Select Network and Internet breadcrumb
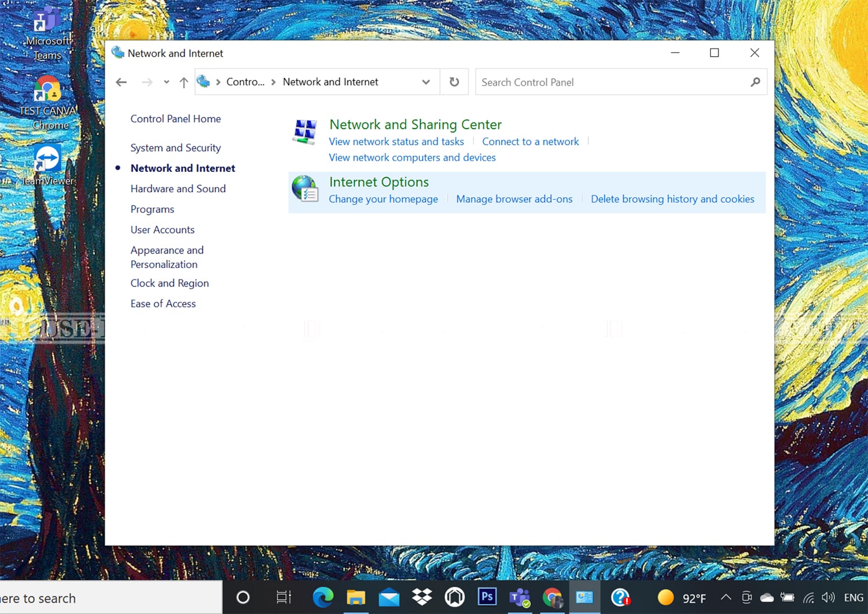Screen dimensions: 868x614 (x=330, y=82)
